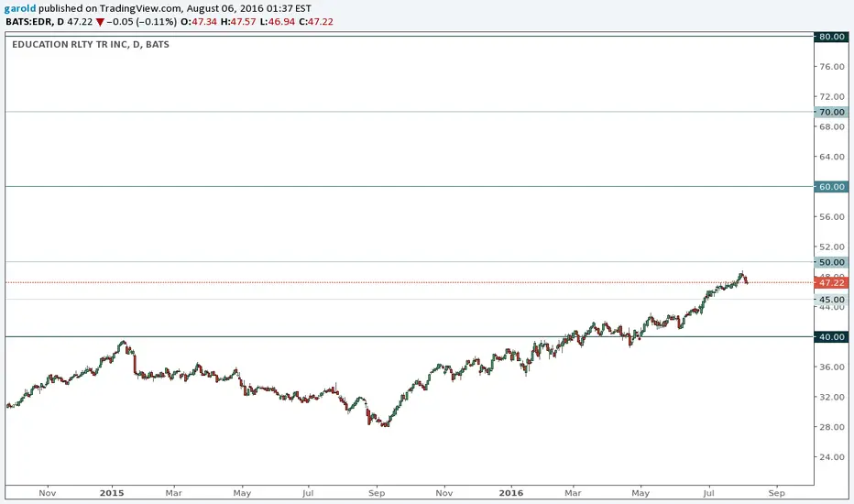The width and height of the screenshot is (854, 504).
Task: Click the 2016 year label on time axis
Action: tap(511, 493)
